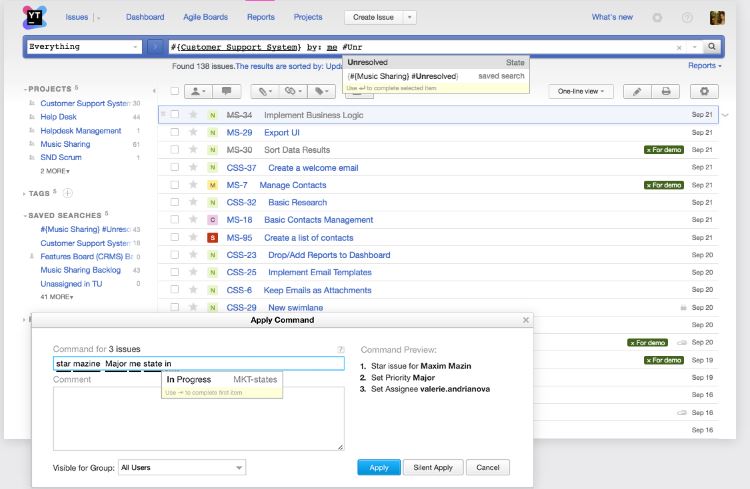Open the Reports dropdown below search
The image size is (750, 489).
click(705, 66)
